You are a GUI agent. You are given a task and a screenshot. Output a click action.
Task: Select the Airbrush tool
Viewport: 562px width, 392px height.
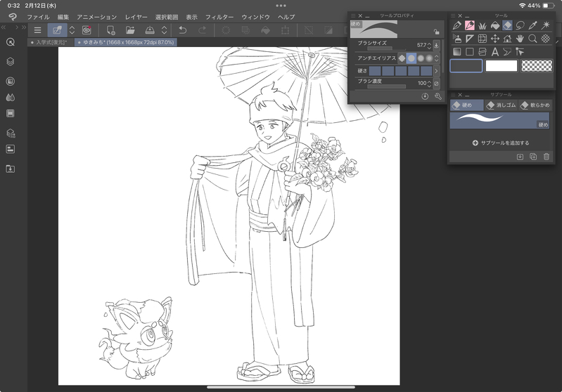point(456,39)
